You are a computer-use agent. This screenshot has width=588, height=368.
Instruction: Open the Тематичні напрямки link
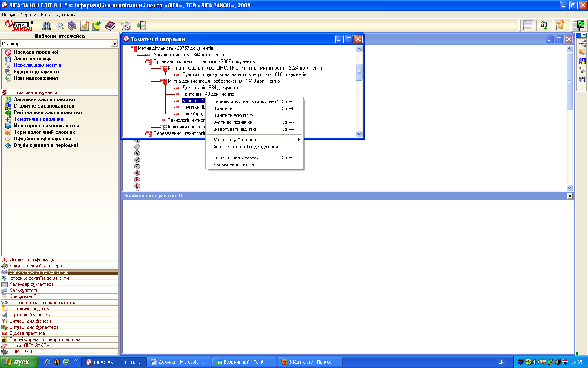pyautogui.click(x=38, y=119)
